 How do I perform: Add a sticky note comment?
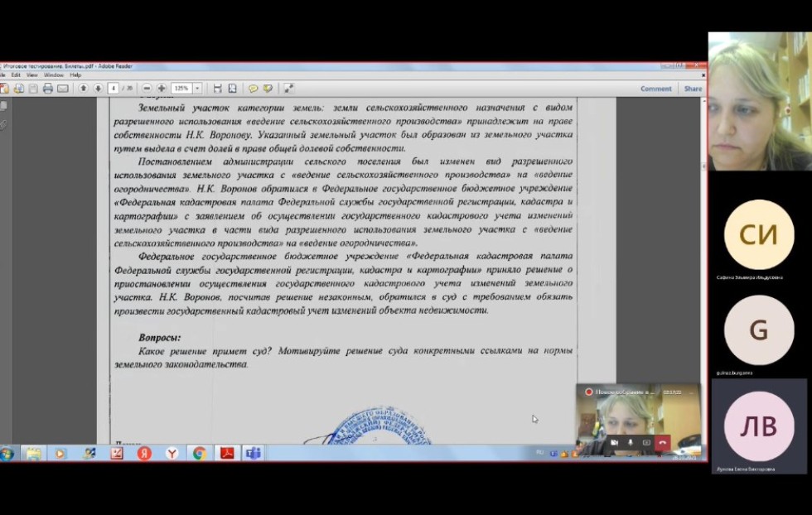pos(254,89)
